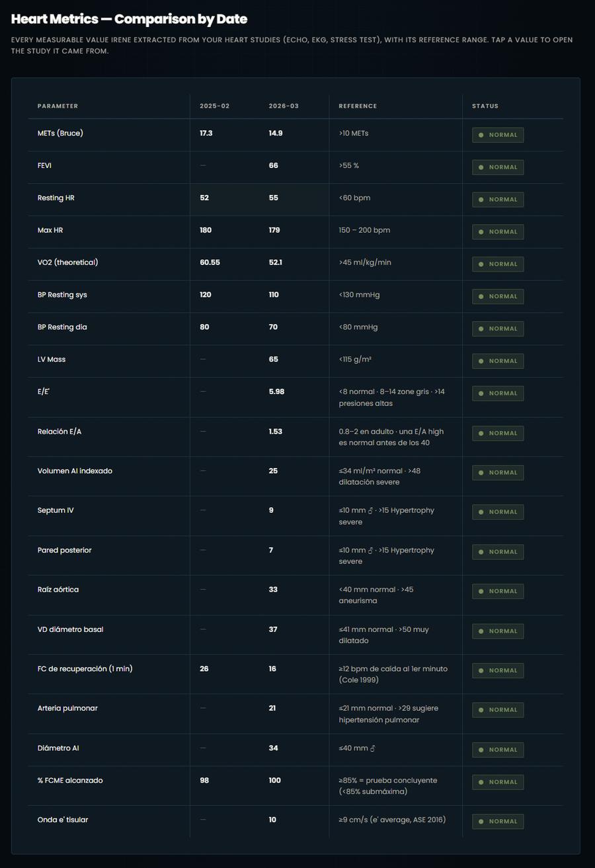
Task: Click NORMAL badge in VO2 (theoretical) row
Action: pyautogui.click(x=498, y=264)
